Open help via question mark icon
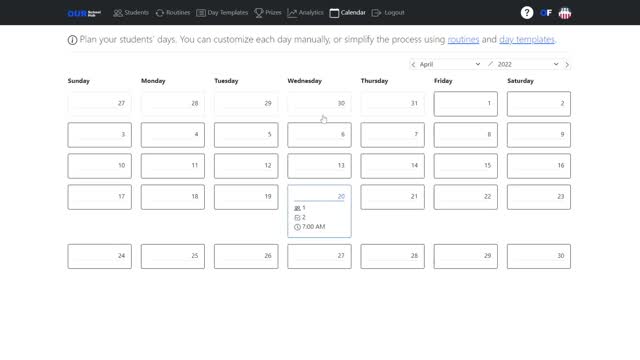The height and width of the screenshot is (360, 640). (x=527, y=13)
